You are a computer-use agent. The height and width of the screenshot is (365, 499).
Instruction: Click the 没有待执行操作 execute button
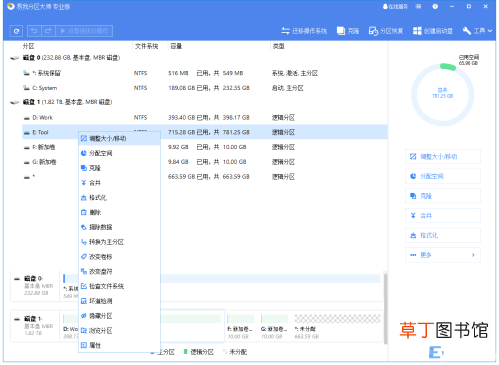[84, 31]
